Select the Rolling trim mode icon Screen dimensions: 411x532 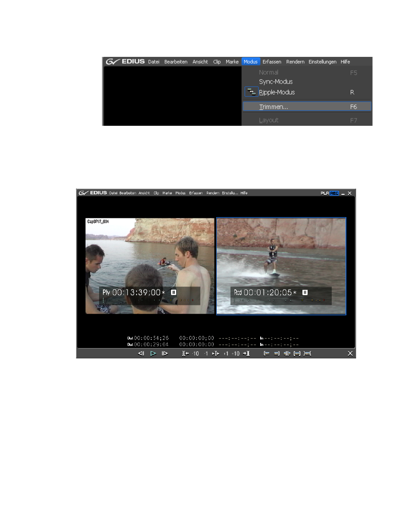coord(286,354)
